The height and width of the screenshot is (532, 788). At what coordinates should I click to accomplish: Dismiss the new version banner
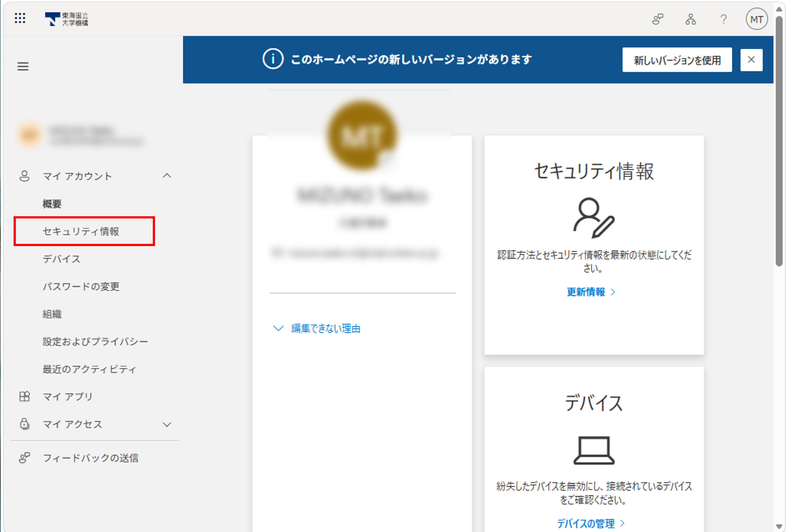pos(751,60)
